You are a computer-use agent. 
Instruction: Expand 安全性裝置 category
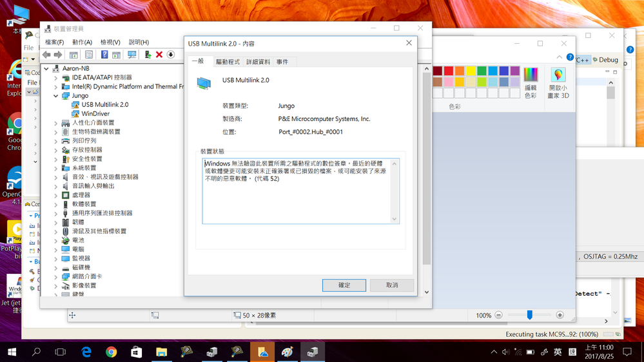tap(56, 159)
